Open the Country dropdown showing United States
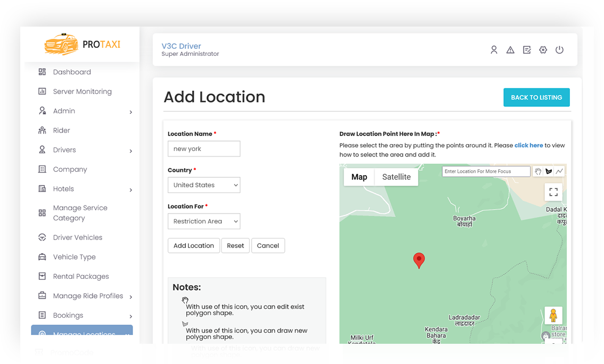 coord(204,185)
